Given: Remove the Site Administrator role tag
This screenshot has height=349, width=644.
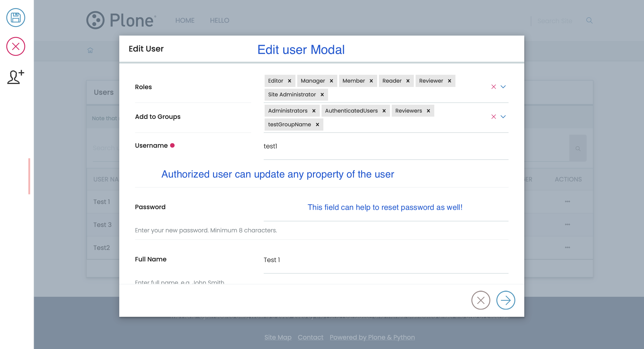Looking at the screenshot, I should click(322, 95).
